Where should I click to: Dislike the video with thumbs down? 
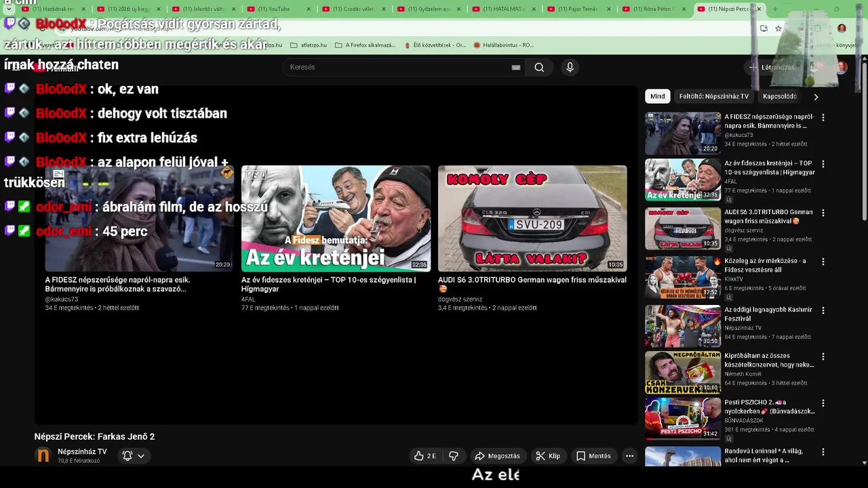point(454,456)
